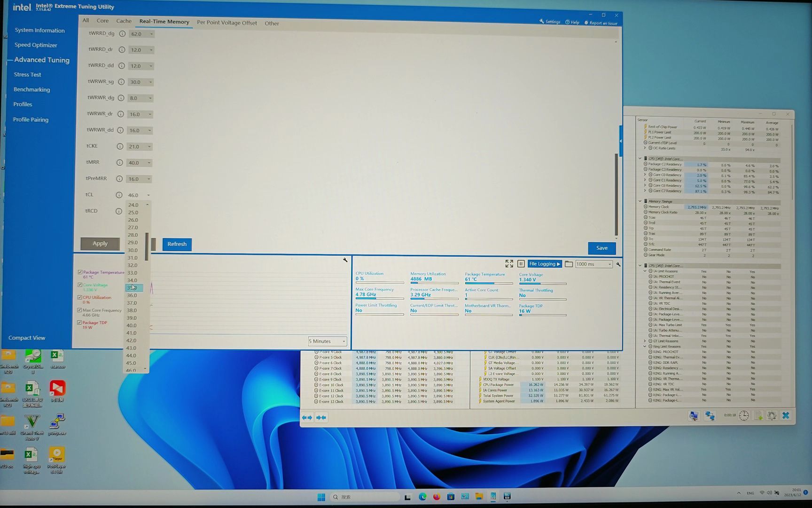This screenshot has width=812, height=508.
Task: Open HWiNFO sensor settings gear icon
Action: tap(772, 416)
